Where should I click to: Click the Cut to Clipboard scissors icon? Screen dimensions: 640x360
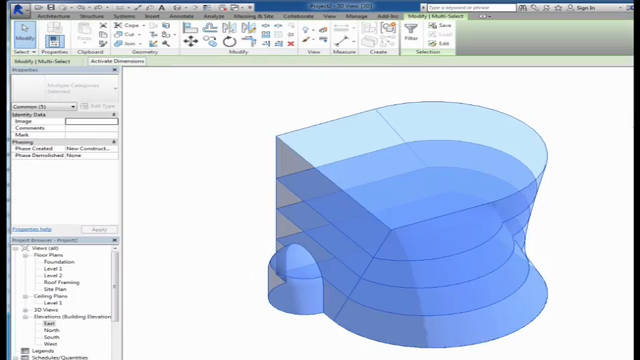coord(103,25)
